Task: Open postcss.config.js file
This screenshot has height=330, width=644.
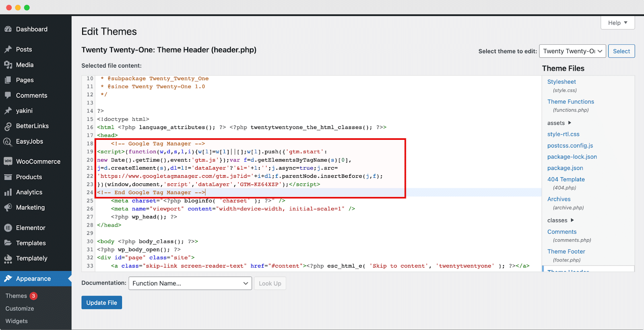Action: pyautogui.click(x=570, y=145)
